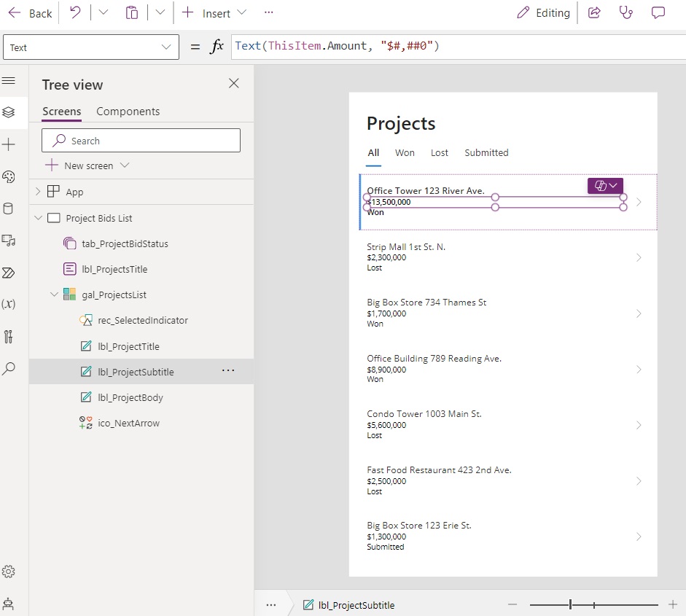Click the zoom out minus button
Screen dimensions: 686x616
[x=512, y=604]
